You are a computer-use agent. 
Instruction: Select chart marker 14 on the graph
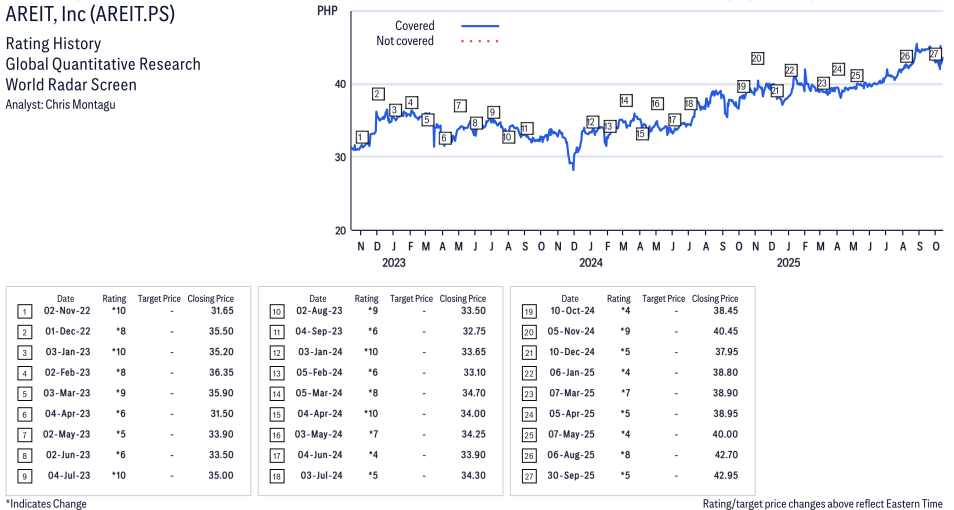pyautogui.click(x=625, y=100)
